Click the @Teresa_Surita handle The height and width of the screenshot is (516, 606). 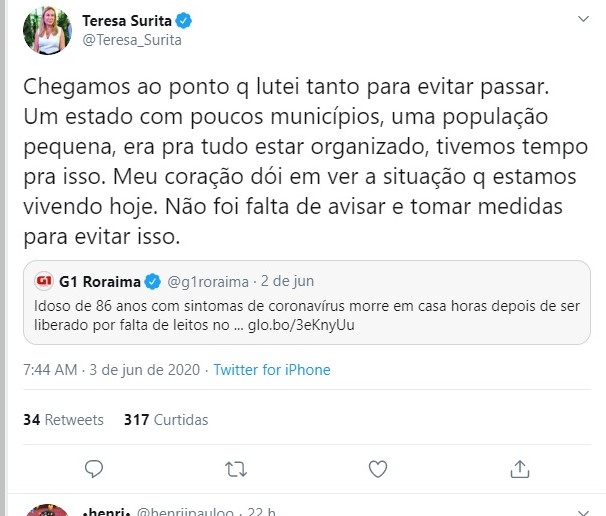131,40
